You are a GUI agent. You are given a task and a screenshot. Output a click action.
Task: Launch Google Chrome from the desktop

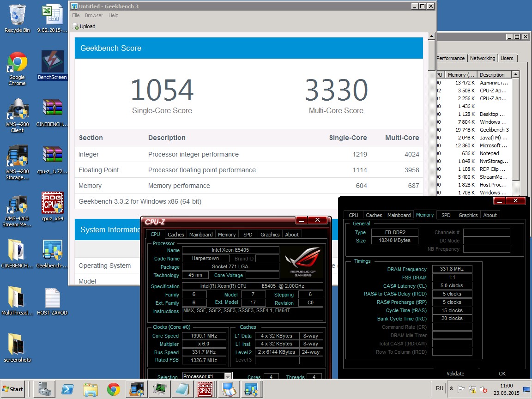pyautogui.click(x=17, y=69)
